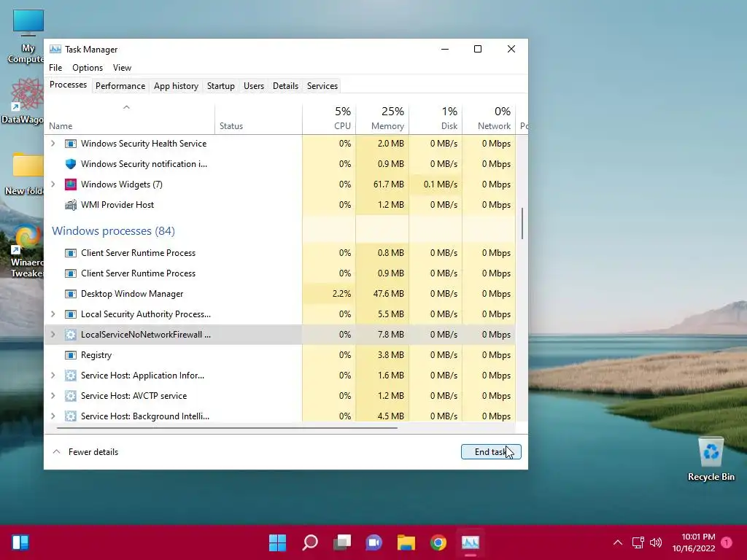This screenshot has width=747, height=560.
Task: Expand the LocalServiceNoNetworkFirewall row
Action: tap(53, 335)
